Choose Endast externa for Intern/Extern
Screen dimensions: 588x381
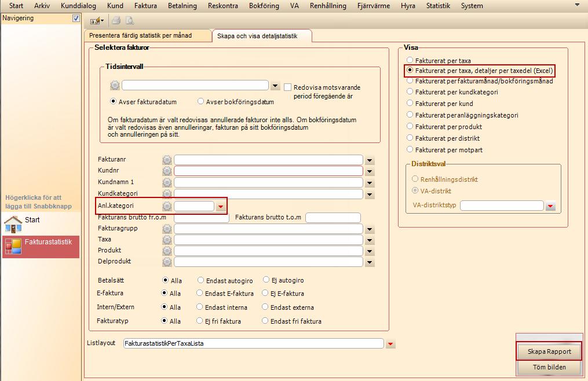tap(265, 307)
